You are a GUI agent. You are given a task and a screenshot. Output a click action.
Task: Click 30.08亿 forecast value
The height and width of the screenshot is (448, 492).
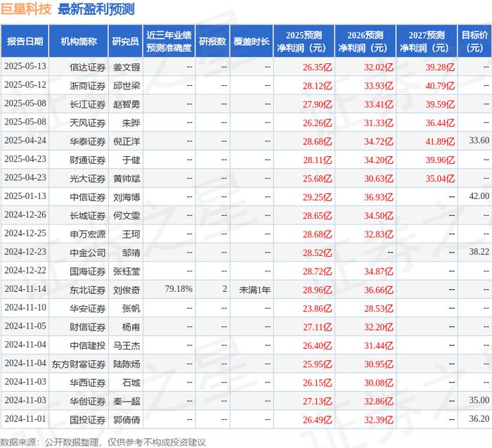click(379, 383)
